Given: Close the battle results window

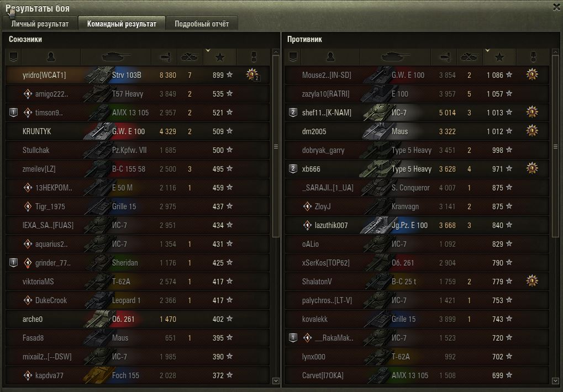Looking at the screenshot, I should 556,7.
